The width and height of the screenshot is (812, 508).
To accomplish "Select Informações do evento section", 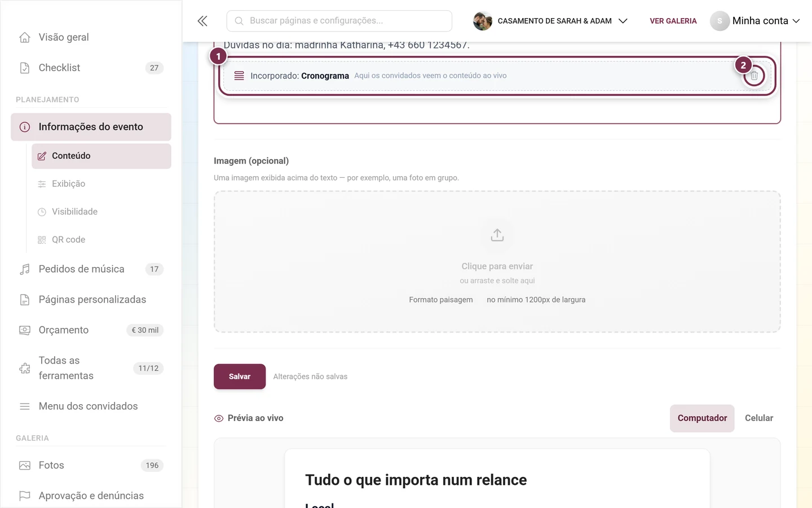I will click(x=91, y=127).
